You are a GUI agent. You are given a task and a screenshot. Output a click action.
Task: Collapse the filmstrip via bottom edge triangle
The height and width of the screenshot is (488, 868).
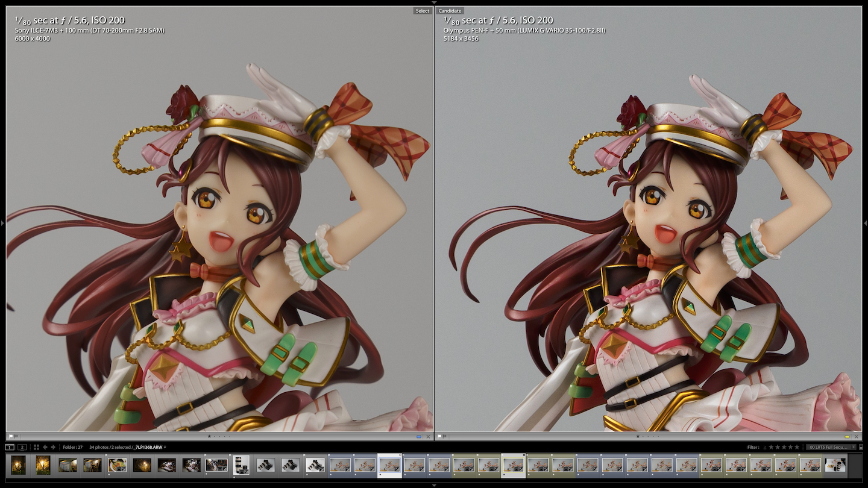coord(434,485)
